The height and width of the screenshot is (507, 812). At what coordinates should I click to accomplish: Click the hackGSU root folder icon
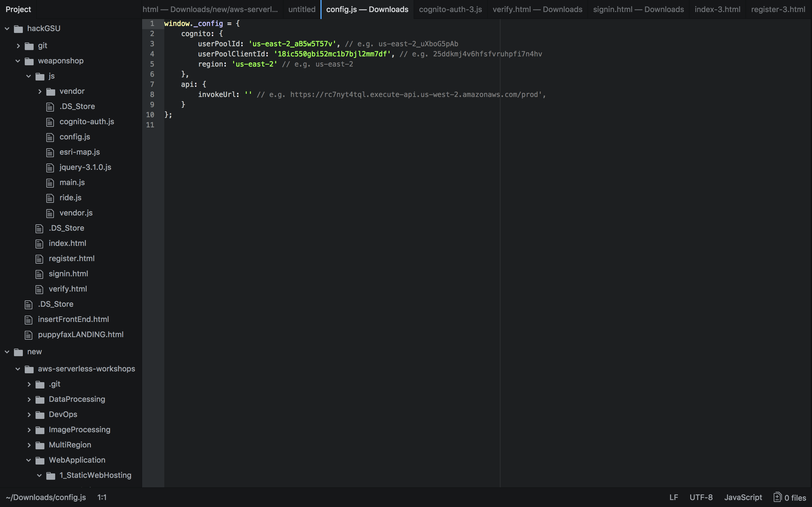(x=18, y=29)
